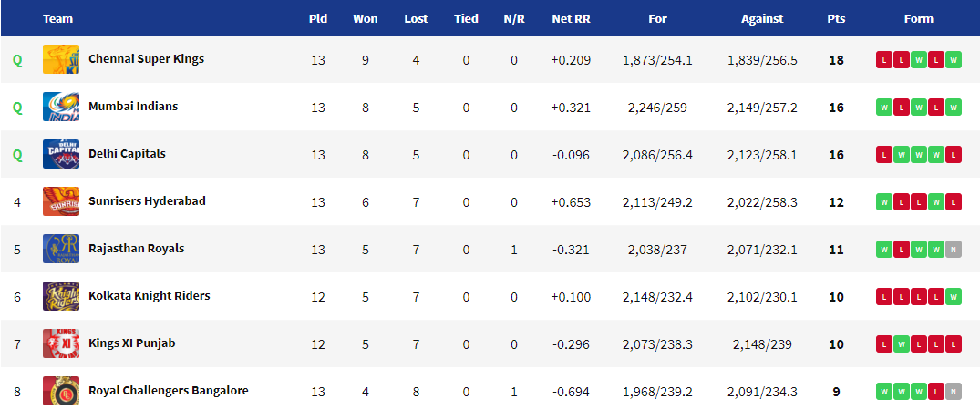The width and height of the screenshot is (980, 420).
Task: Select the Royal Challengers Bangalore logo
Action: (60, 391)
